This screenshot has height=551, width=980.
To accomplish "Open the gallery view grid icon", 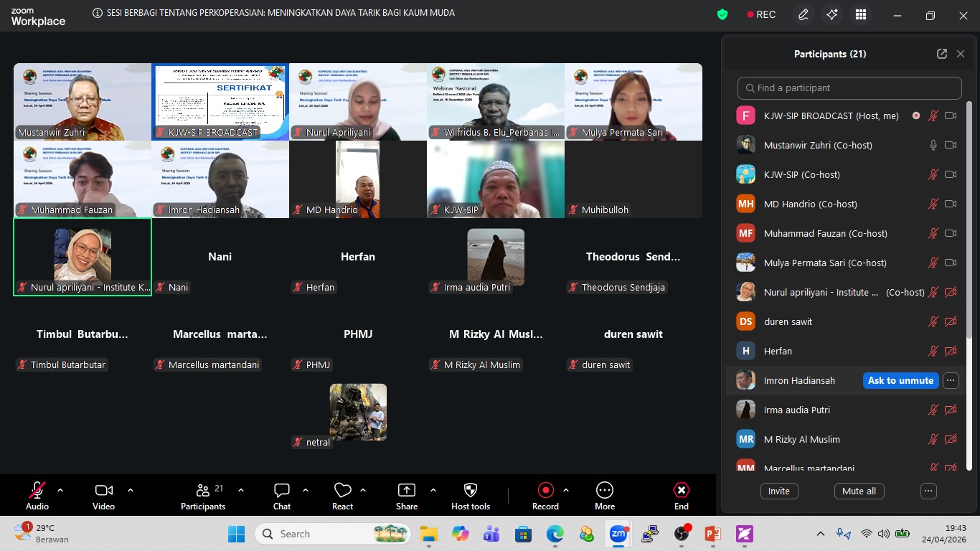I will (x=861, y=15).
